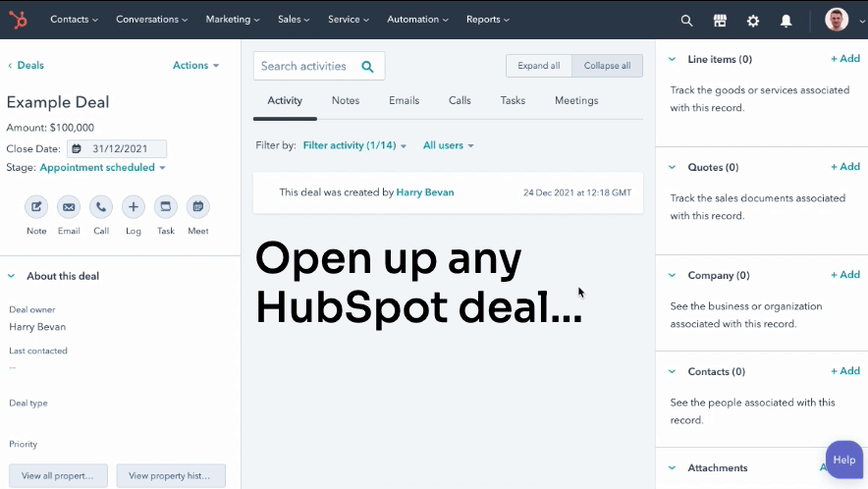Click the View all properties button
The height and width of the screenshot is (489, 868).
click(58, 475)
